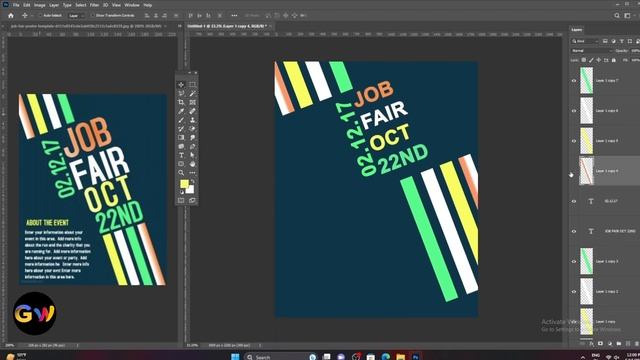Hide the Layer 1 copy 2 layer
The image size is (640, 360).
(574, 292)
